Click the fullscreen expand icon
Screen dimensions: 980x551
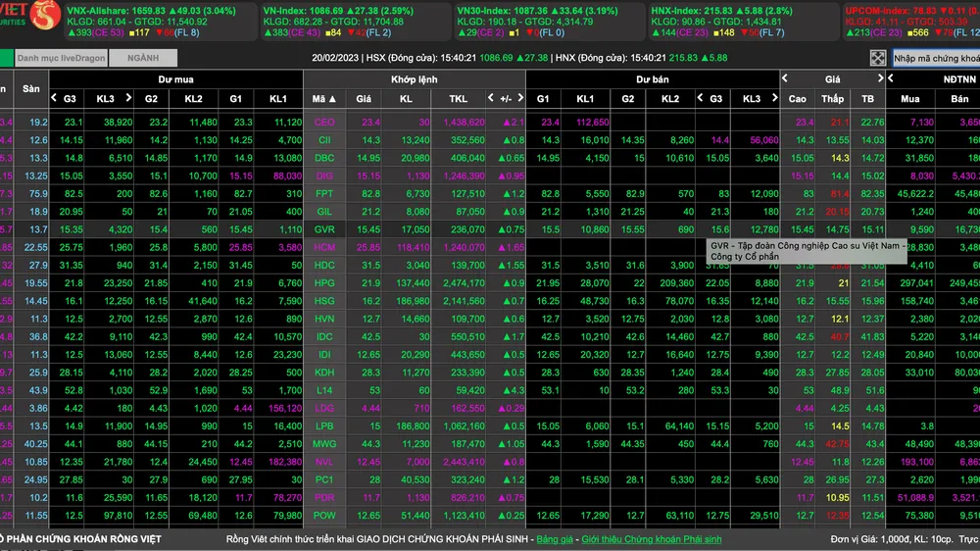pos(877,58)
